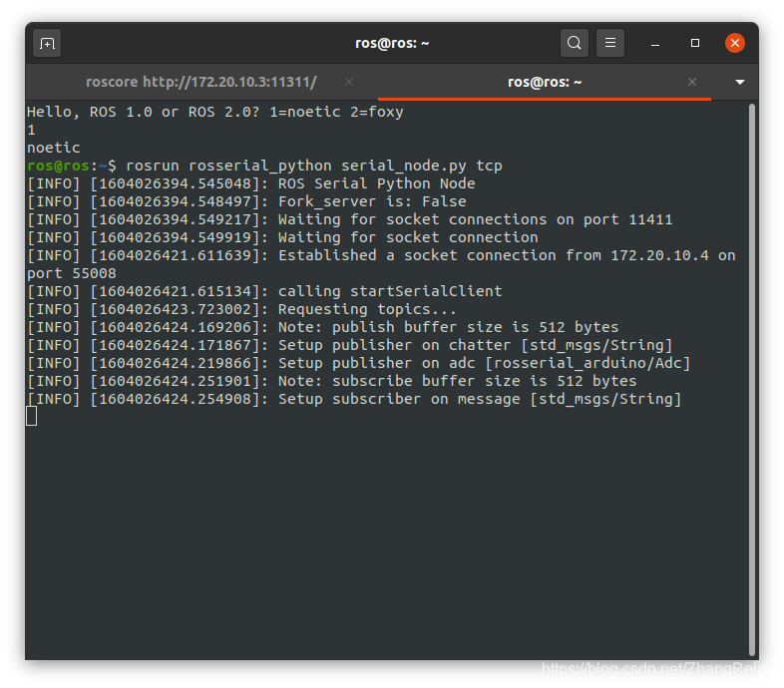Click the terminal vertical scrollbar

[752, 379]
